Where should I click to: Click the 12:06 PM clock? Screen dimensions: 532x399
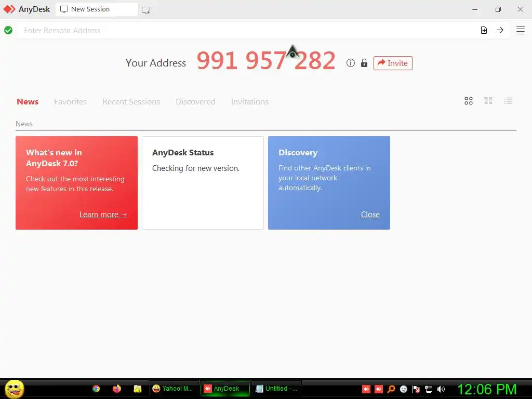pos(487,389)
